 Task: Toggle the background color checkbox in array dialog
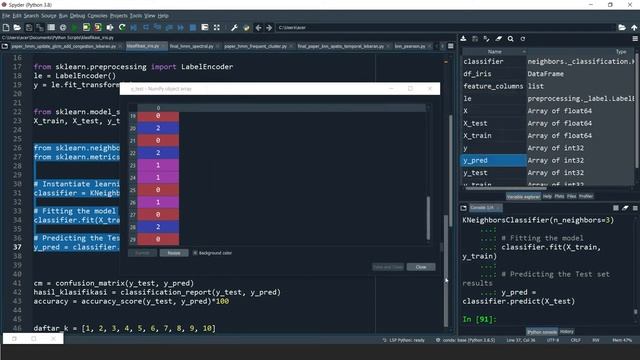point(195,253)
